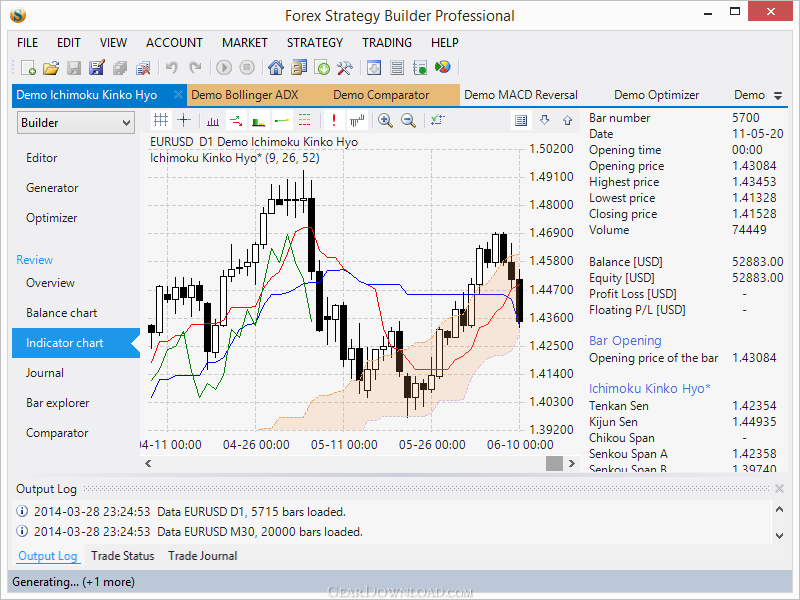800x600 pixels.
Task: Open the Builder dropdown
Action: (76, 123)
